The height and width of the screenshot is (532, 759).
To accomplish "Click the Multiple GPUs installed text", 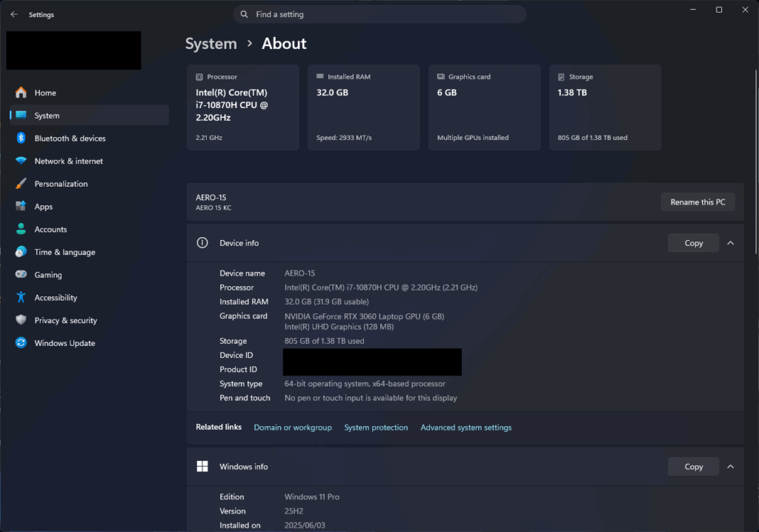I will click(x=473, y=138).
